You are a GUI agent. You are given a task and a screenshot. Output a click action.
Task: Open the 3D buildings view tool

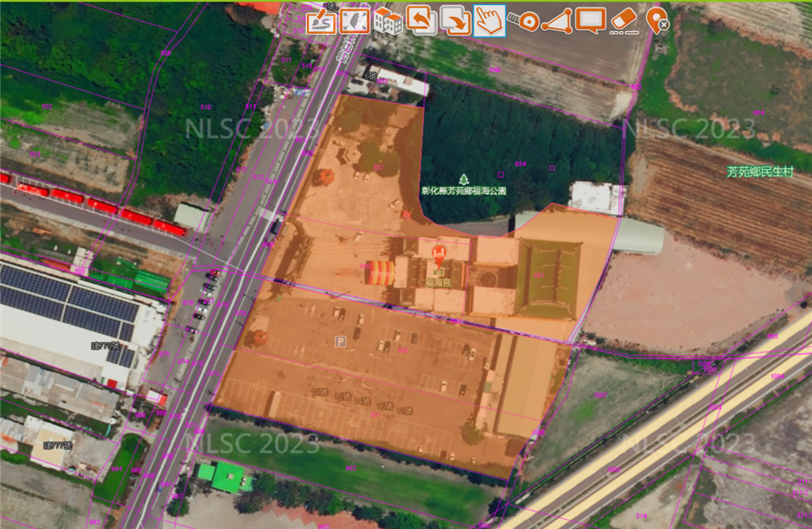[x=387, y=20]
